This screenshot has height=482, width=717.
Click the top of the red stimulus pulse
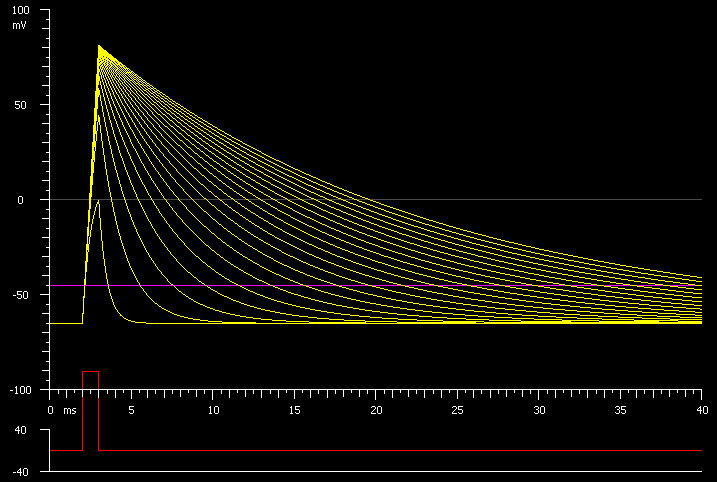pos(91,372)
